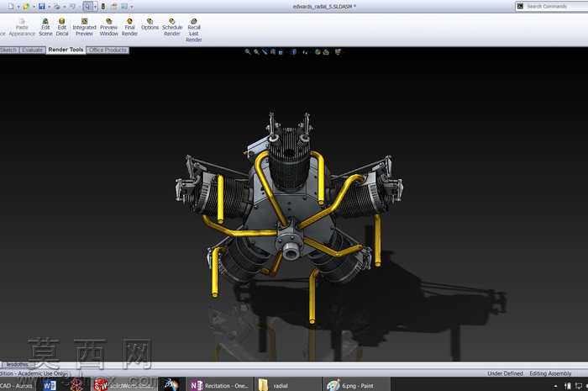The image size is (588, 391).
Task: Click the New document icon
Action: coord(10,7)
